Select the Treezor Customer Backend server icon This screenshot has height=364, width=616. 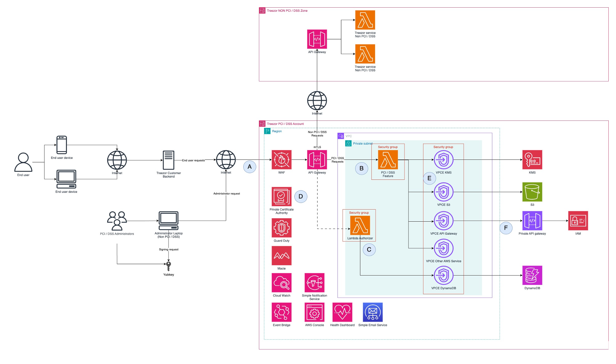(168, 160)
